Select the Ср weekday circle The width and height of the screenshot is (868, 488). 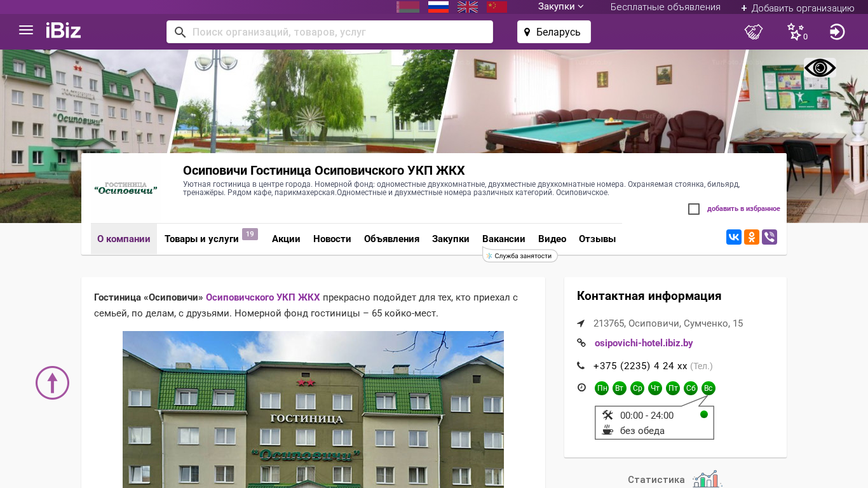pos(637,388)
